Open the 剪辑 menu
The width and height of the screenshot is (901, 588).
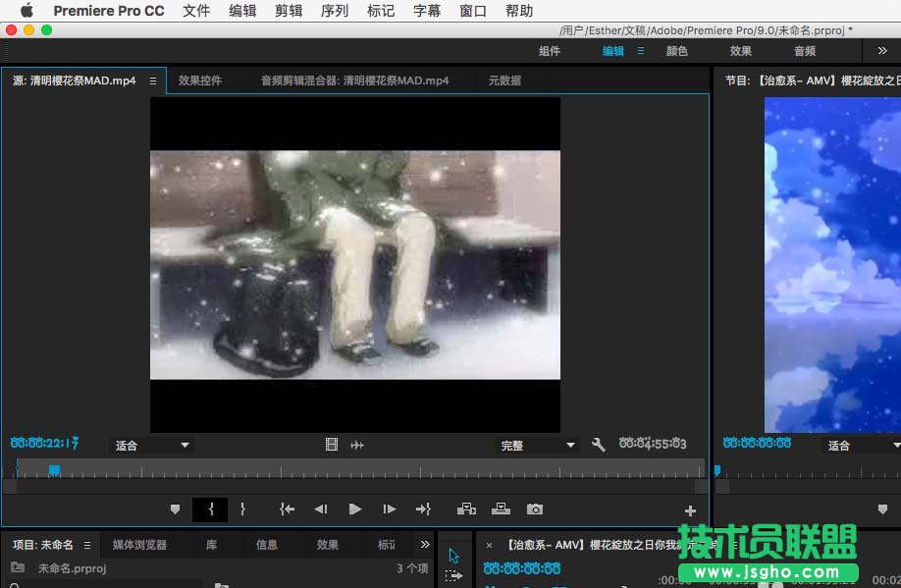click(289, 11)
